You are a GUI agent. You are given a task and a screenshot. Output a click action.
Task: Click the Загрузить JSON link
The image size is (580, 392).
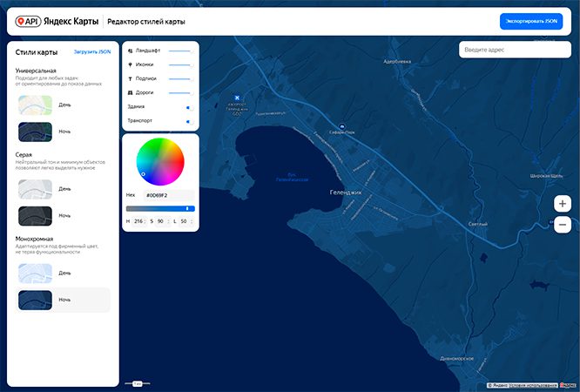click(x=92, y=51)
